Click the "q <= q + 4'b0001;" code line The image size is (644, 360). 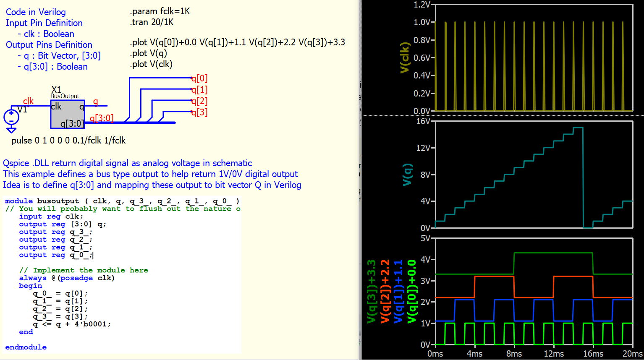[72, 324]
